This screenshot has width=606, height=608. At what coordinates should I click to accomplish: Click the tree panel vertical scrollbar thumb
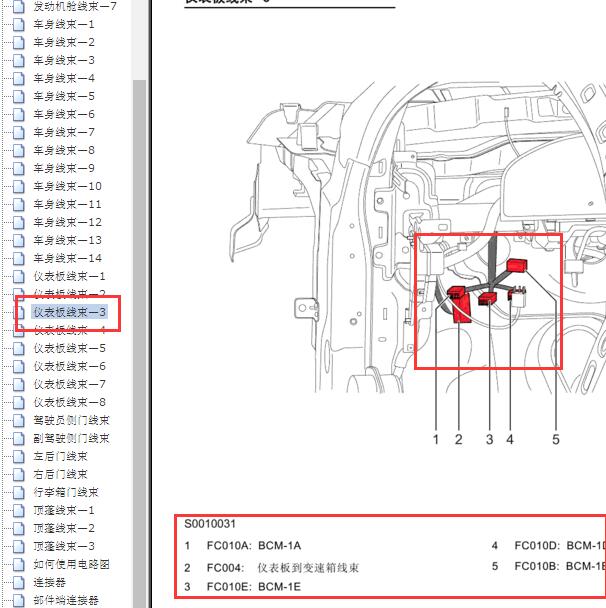139,343
